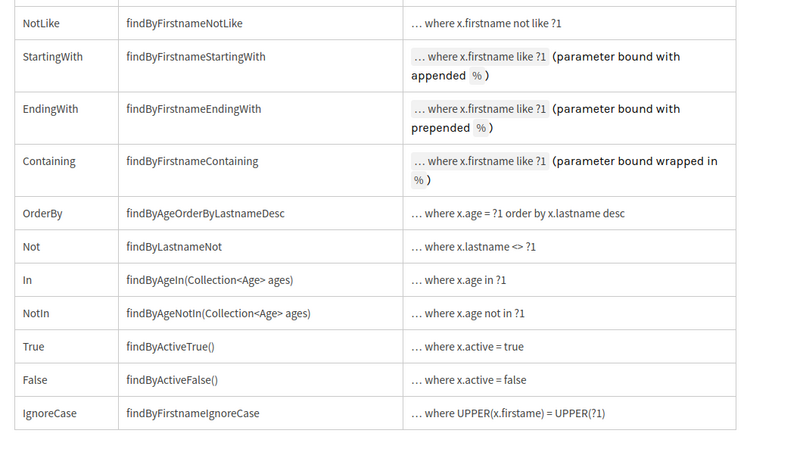Click the findByFirstnameEndingWith method name
Screen dimensions: 800x449
pyautogui.click(x=193, y=109)
